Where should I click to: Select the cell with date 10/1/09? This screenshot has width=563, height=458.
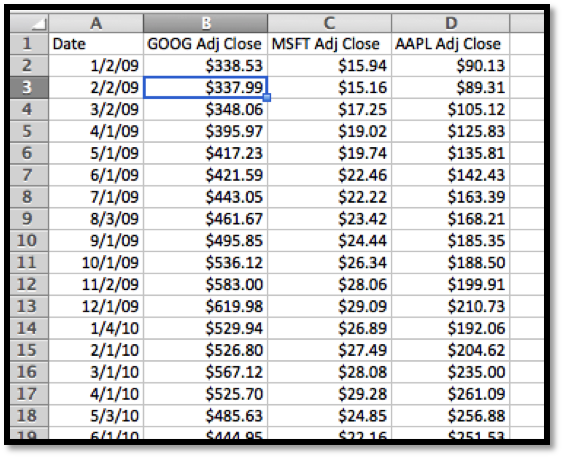coord(96,262)
